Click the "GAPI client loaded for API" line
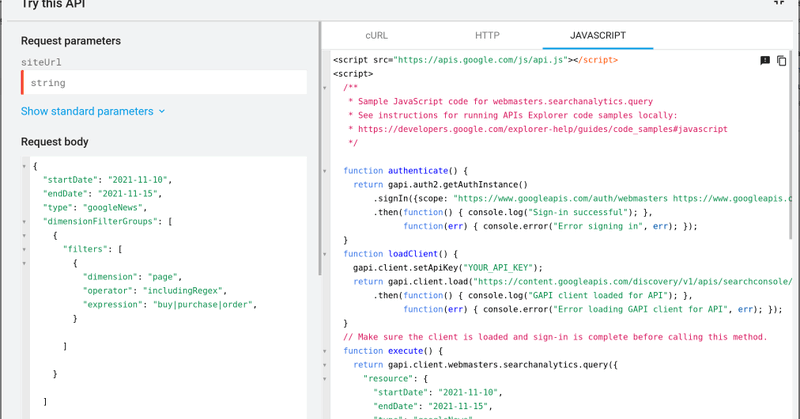800x419 pixels. point(533,295)
